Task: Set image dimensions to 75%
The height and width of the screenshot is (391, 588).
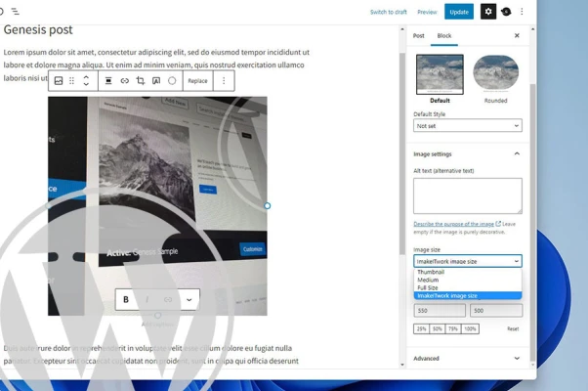Action: 453,329
